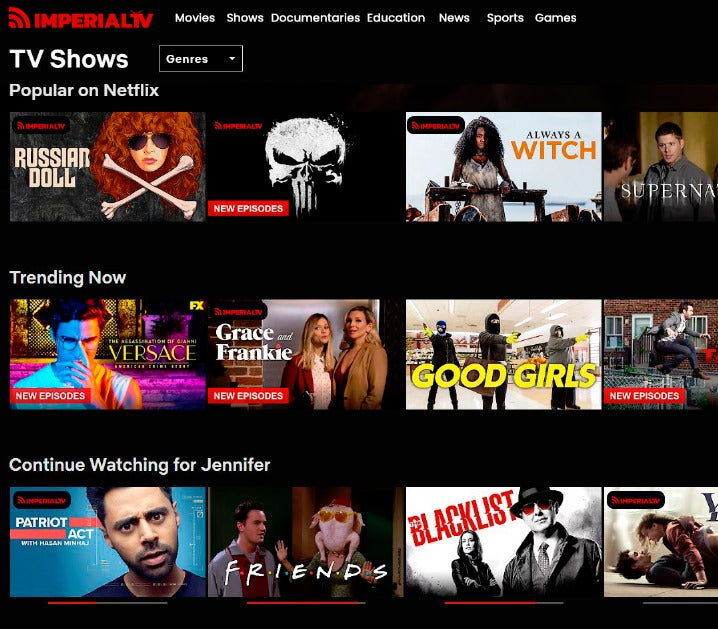Resume watching The Blacklist

pos(503,542)
